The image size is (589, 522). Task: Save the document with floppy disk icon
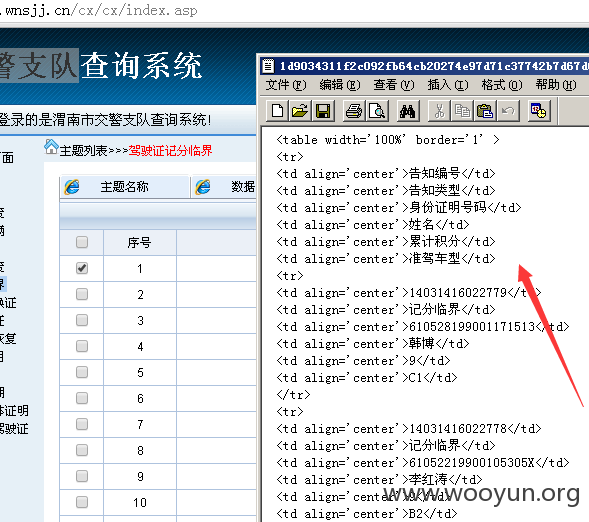(x=323, y=111)
